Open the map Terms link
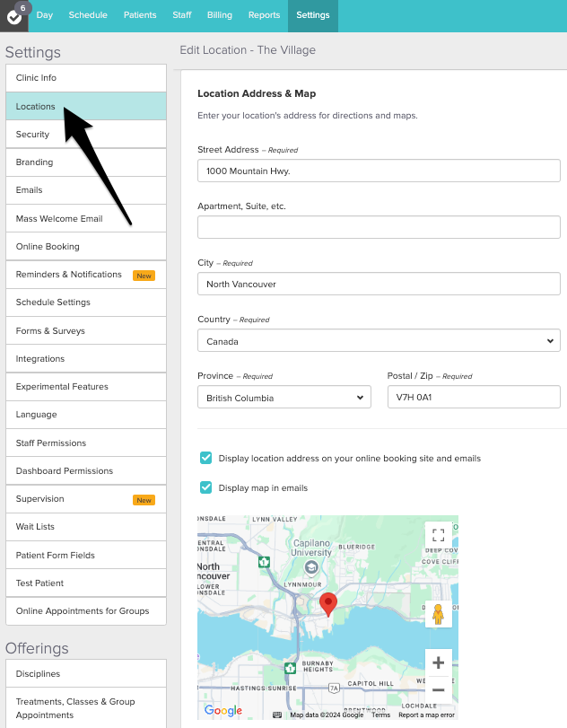The width and height of the screenshot is (567, 728). [380, 715]
